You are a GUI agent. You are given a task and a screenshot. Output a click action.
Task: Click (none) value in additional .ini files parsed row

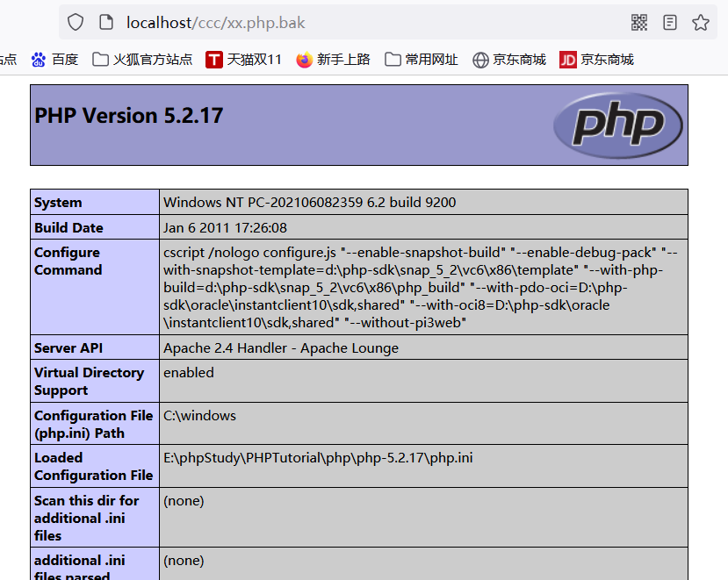click(184, 561)
